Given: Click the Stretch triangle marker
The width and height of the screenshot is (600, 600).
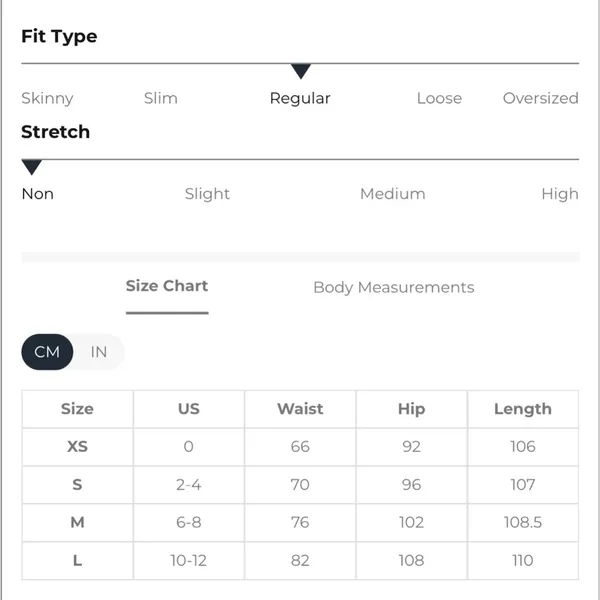Looking at the screenshot, I should 32,167.
